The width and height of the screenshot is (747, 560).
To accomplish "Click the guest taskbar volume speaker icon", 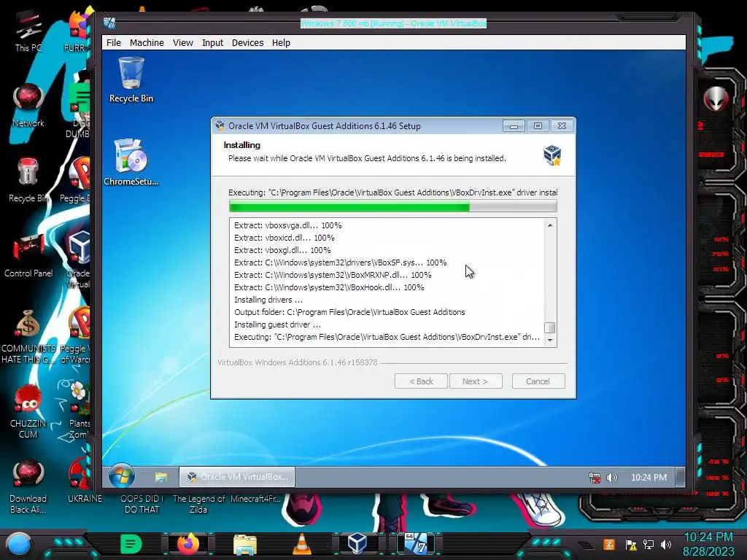I will click(612, 477).
